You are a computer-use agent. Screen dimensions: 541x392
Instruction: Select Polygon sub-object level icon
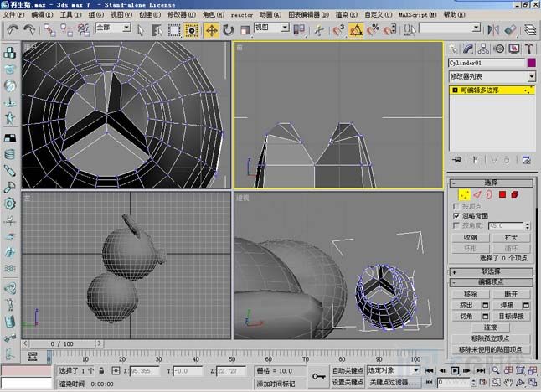click(x=502, y=194)
